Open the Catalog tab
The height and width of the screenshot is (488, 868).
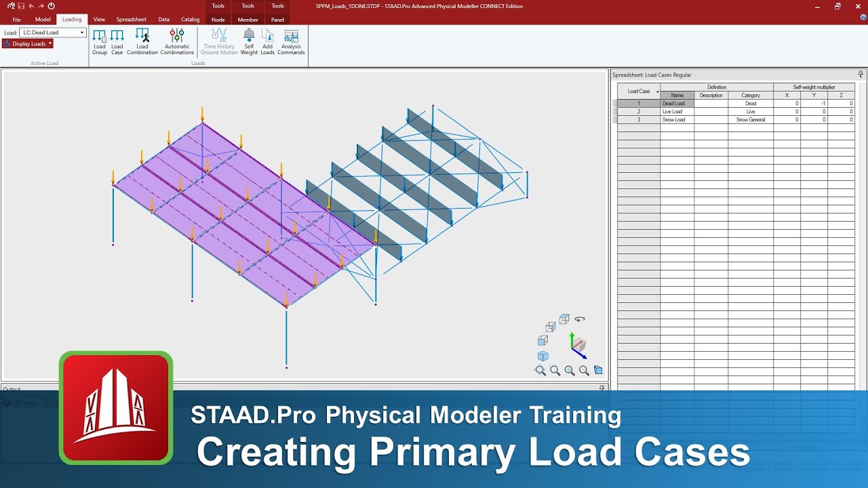coord(191,20)
